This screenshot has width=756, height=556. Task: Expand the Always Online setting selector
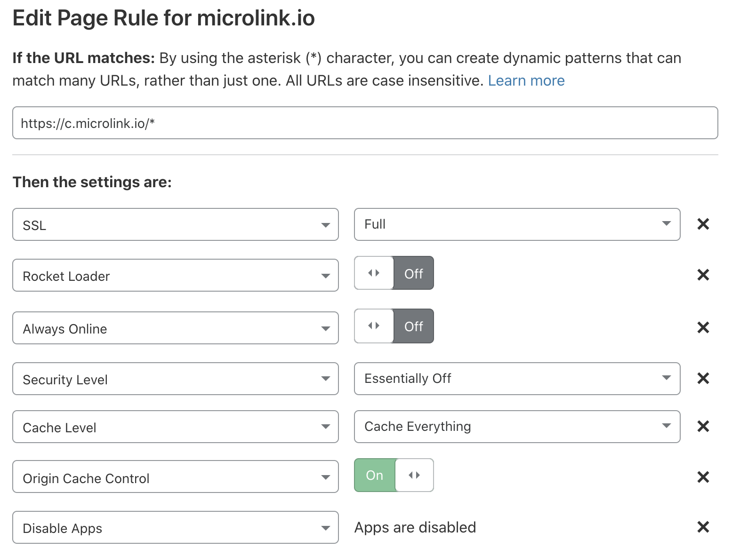[x=175, y=328]
